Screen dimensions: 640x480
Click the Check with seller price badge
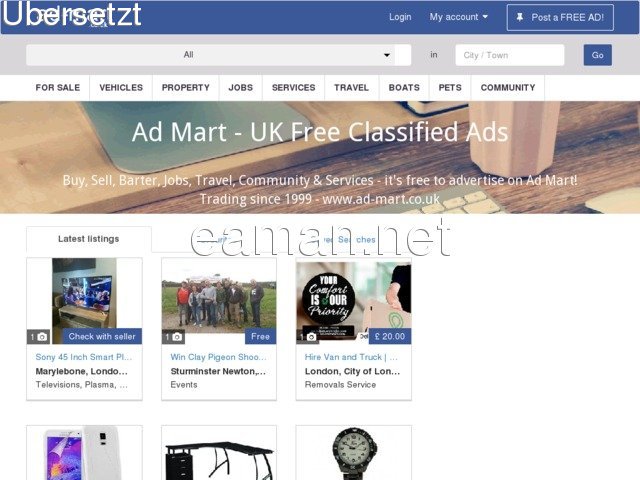[102, 336]
